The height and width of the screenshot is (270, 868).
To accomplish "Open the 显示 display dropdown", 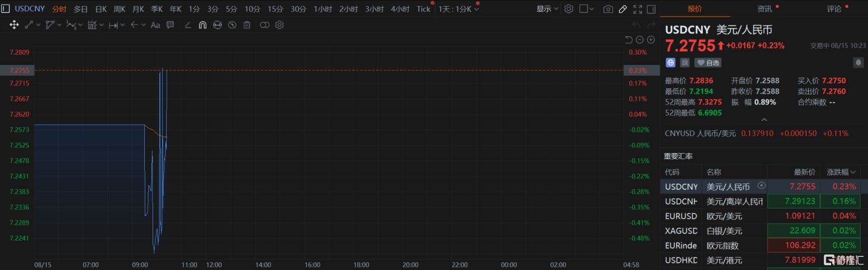I will tap(547, 9).
